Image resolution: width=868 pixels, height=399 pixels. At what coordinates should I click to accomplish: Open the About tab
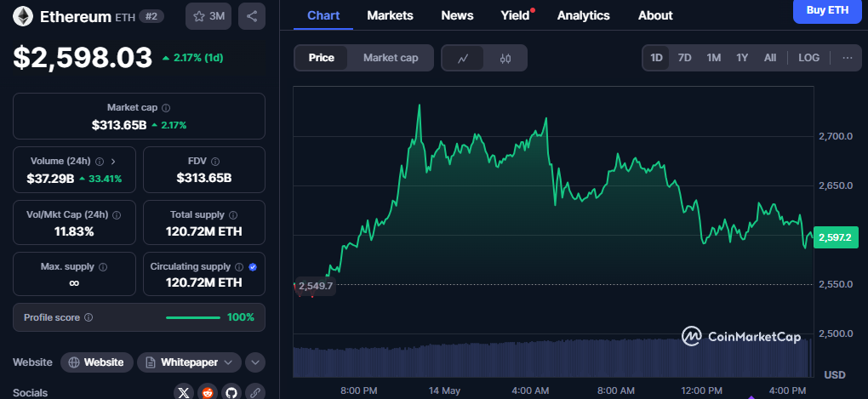pos(655,15)
